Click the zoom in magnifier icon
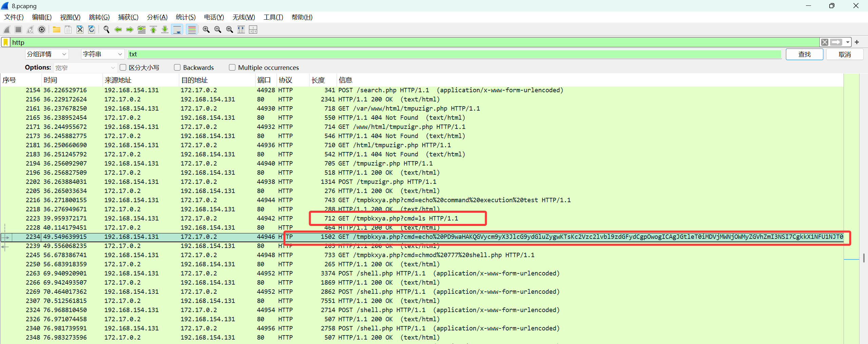Viewport: 868px width, 344px height. pyautogui.click(x=206, y=30)
